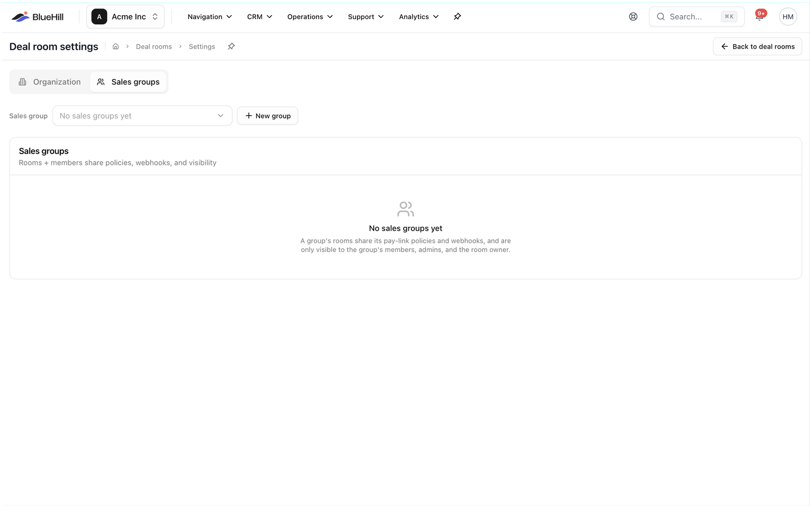Open the Support menu
The height and width of the screenshot is (508, 812).
(x=365, y=17)
